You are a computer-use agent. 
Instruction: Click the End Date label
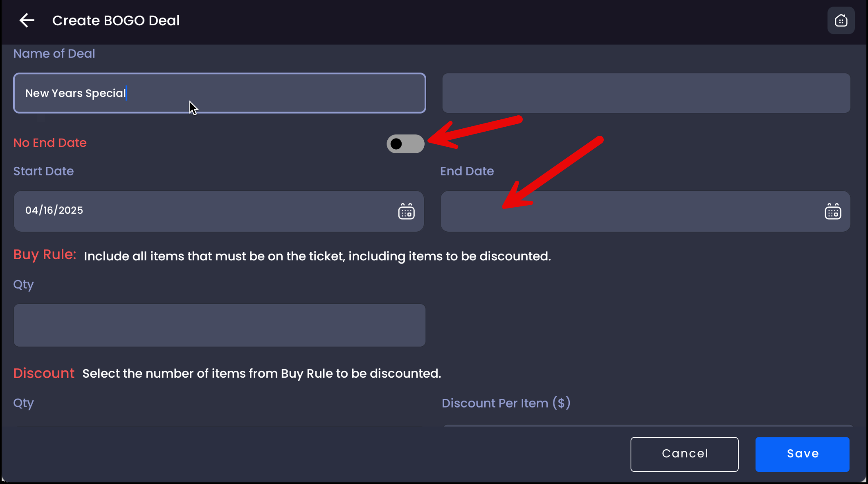point(467,171)
